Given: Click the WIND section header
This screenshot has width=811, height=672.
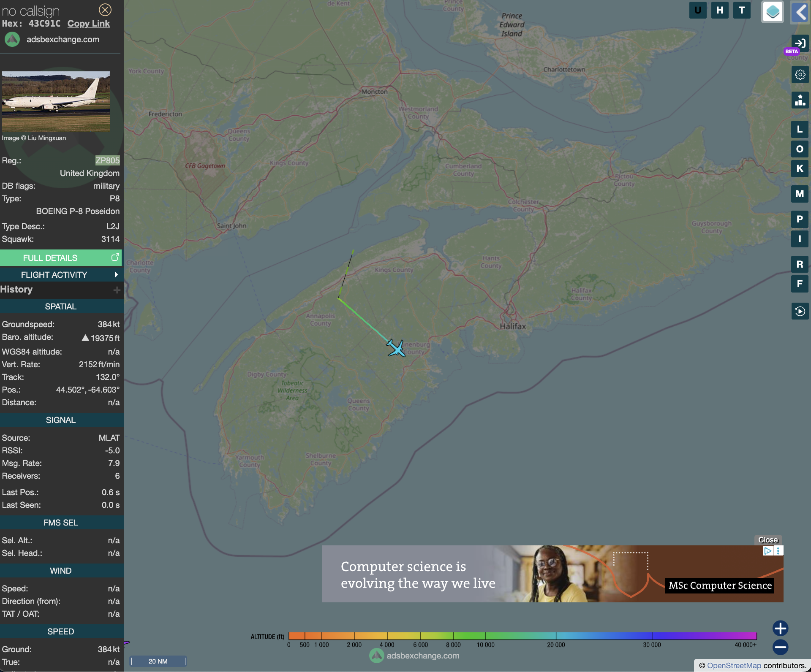Looking at the screenshot, I should 61,571.
